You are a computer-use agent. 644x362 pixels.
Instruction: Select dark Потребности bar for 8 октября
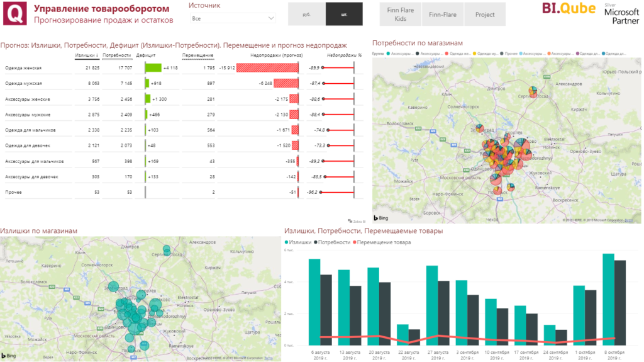click(x=620, y=303)
